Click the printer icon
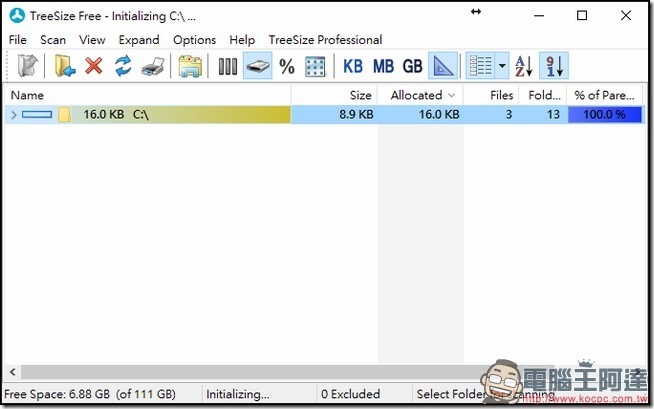This screenshot has width=654, height=409. pos(153,66)
